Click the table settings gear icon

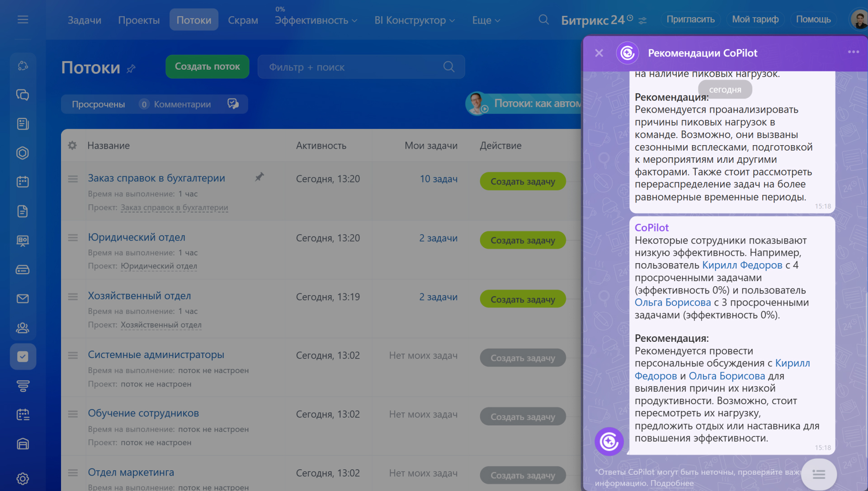tap(72, 146)
